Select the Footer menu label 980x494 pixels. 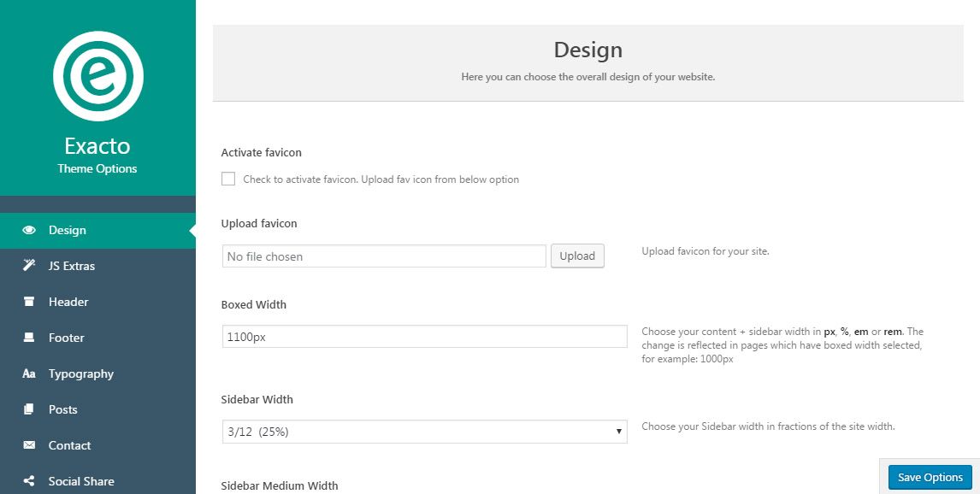[67, 338]
